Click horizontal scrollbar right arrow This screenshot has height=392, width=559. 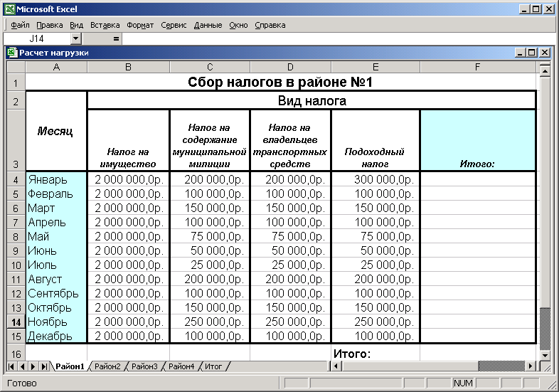[531, 366]
